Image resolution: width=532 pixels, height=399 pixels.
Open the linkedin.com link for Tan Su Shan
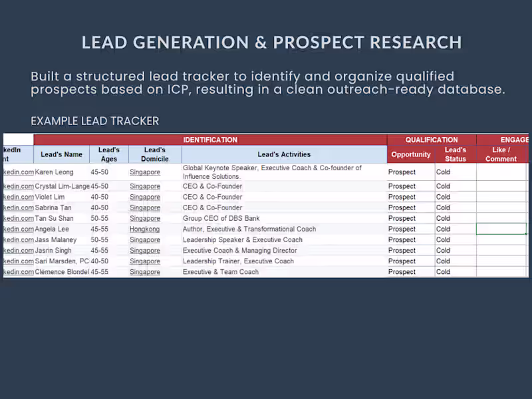(19, 218)
